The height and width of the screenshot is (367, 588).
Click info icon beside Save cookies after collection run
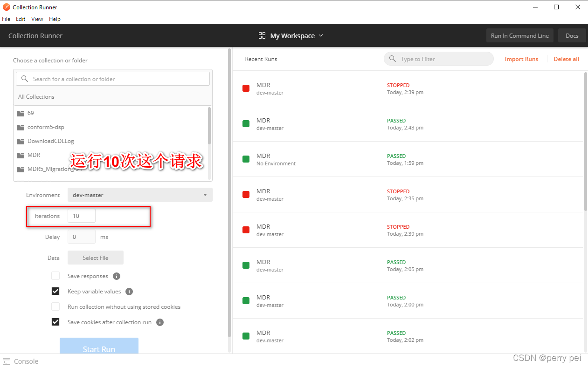[x=160, y=322]
